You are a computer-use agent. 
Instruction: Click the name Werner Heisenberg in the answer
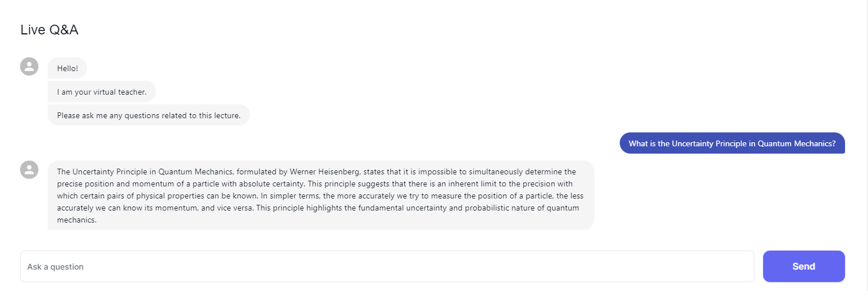tap(323, 172)
